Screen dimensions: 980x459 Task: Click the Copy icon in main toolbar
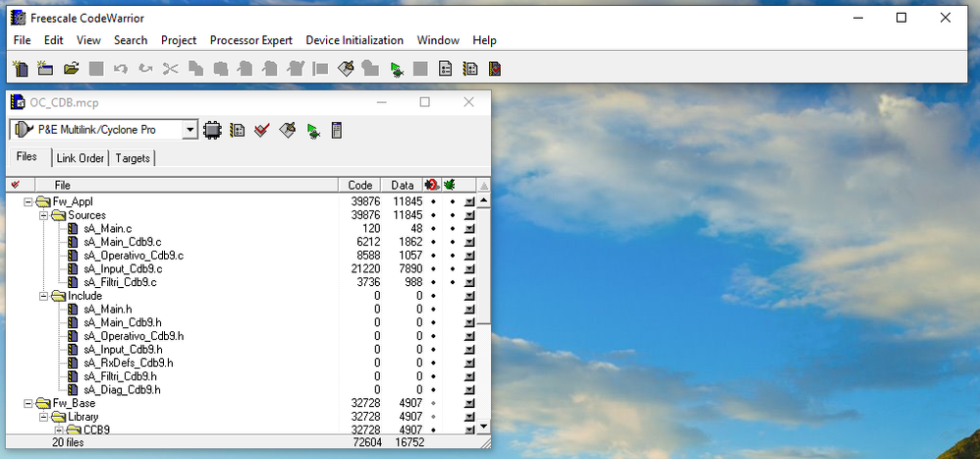tap(195, 68)
